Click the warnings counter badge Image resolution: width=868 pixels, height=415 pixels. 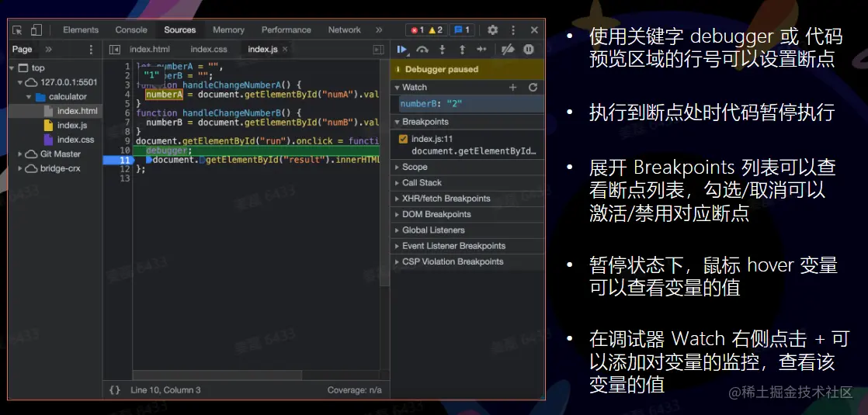pyautogui.click(x=436, y=30)
